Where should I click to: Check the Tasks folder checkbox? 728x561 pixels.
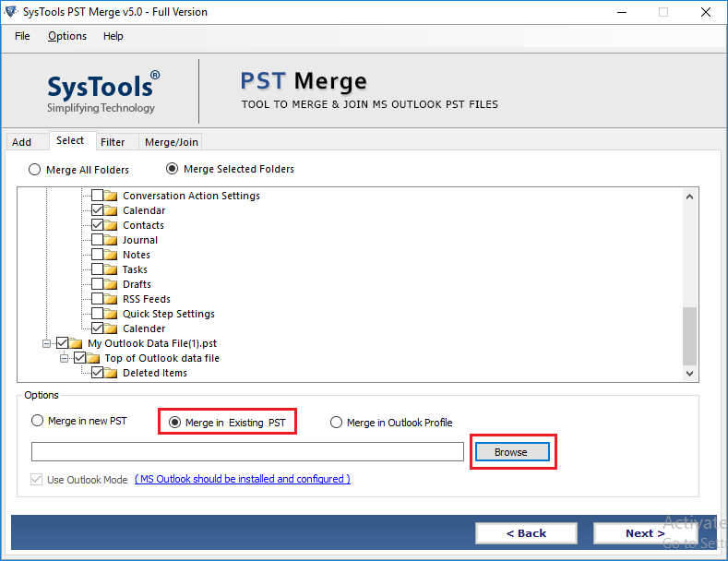coord(97,269)
